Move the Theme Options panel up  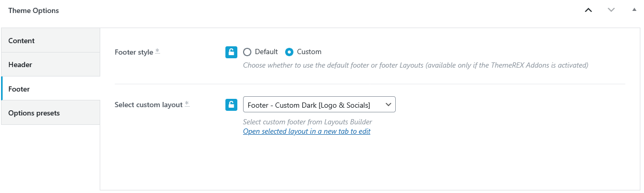(588, 10)
